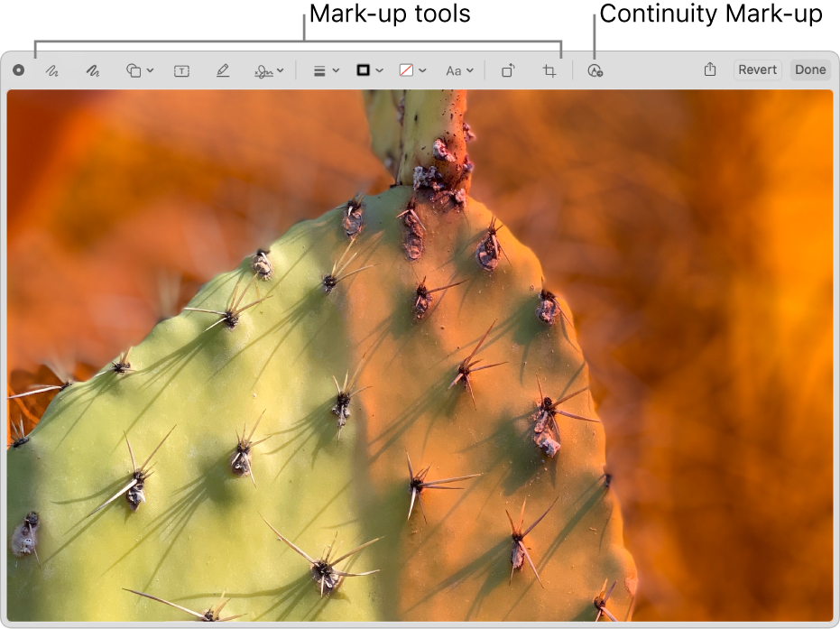
Task: Open the Sign dropdown chevron
Action: pos(281,70)
